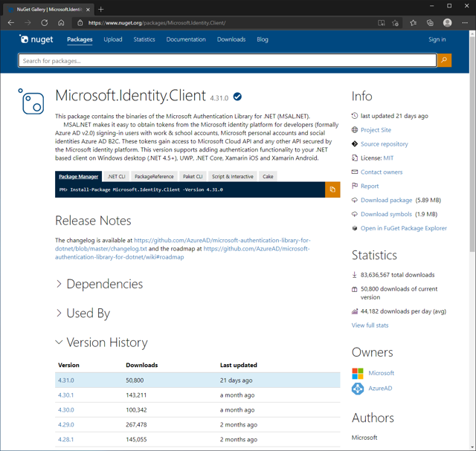Click Download package link
This screenshot has width=476, height=451.
(386, 200)
